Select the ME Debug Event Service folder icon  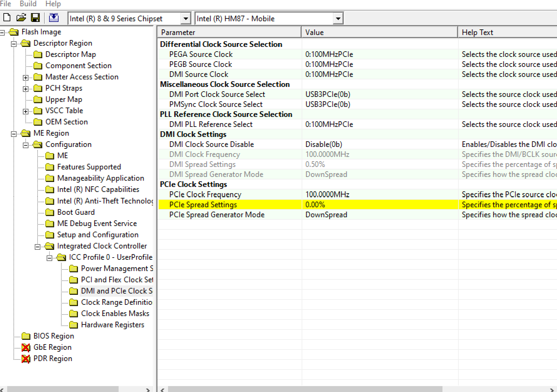tap(50, 224)
